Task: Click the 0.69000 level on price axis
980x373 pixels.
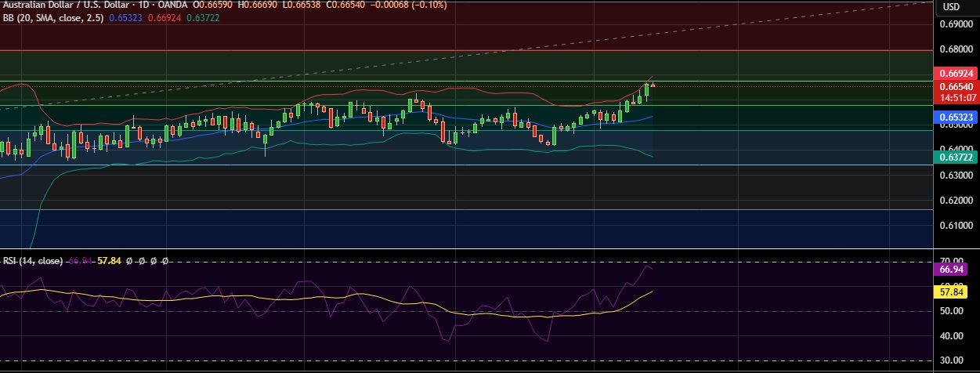Action: 956,24
